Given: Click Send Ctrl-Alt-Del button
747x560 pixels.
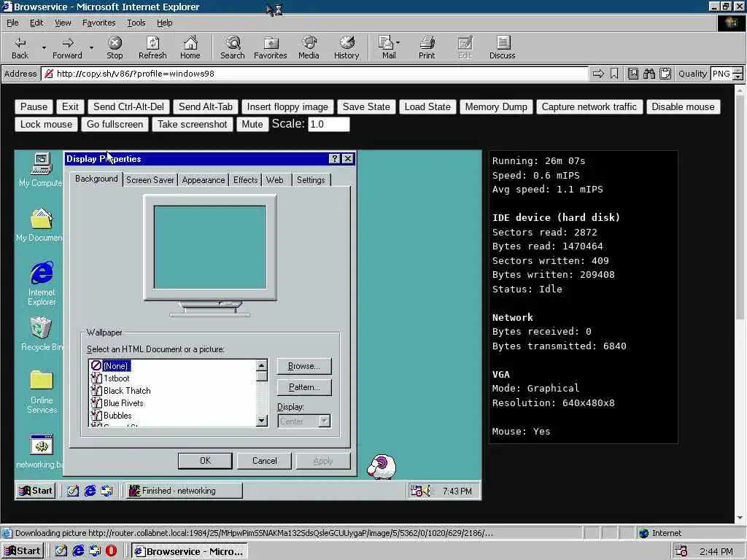Looking at the screenshot, I should [x=128, y=106].
